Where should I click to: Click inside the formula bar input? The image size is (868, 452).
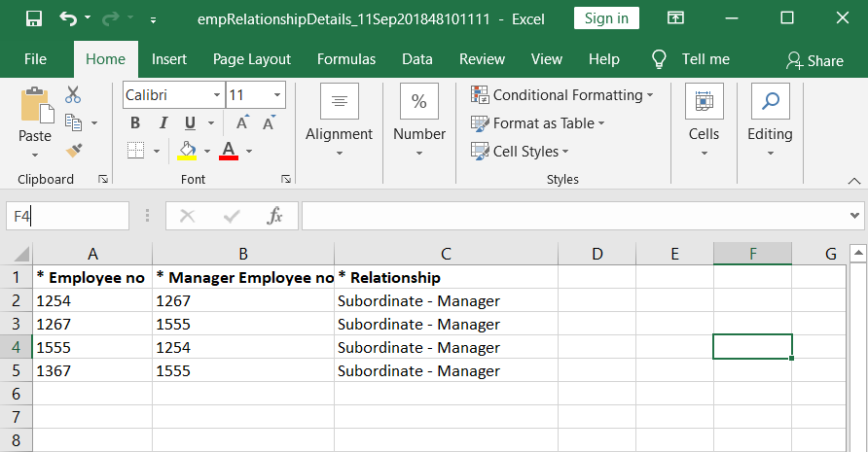(x=573, y=216)
